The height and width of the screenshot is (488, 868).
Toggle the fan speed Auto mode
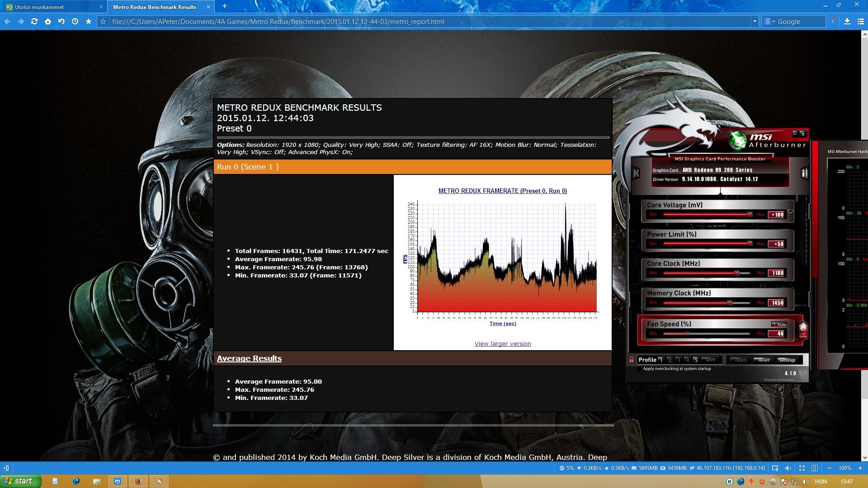coord(779,324)
